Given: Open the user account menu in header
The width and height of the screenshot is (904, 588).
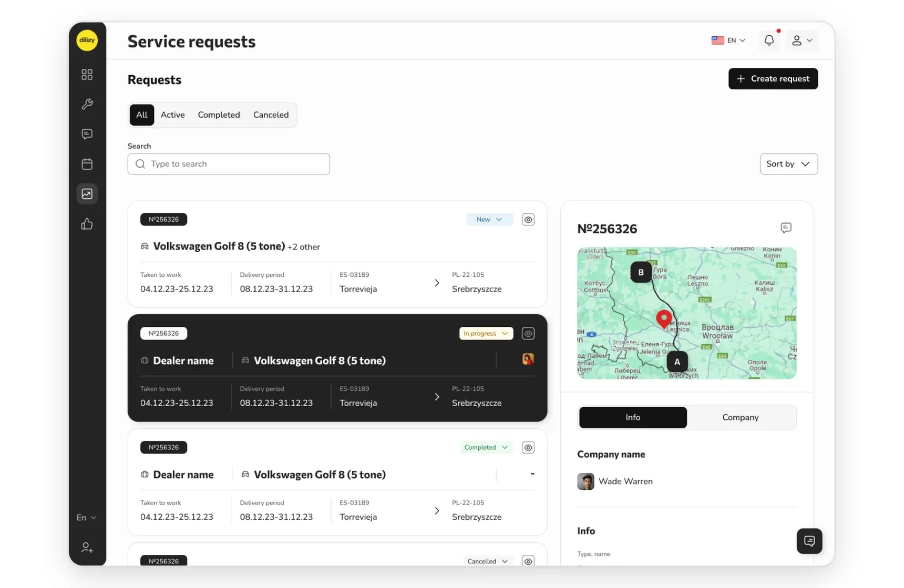Looking at the screenshot, I should (802, 40).
